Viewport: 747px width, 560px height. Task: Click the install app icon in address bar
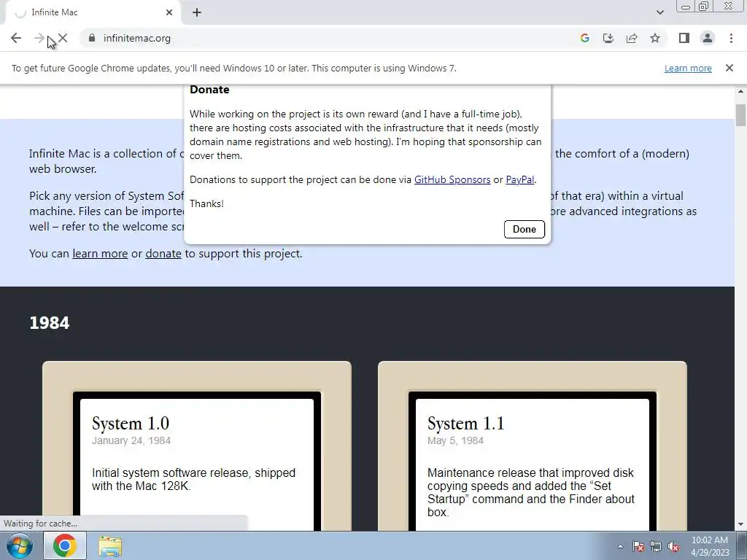[608, 38]
